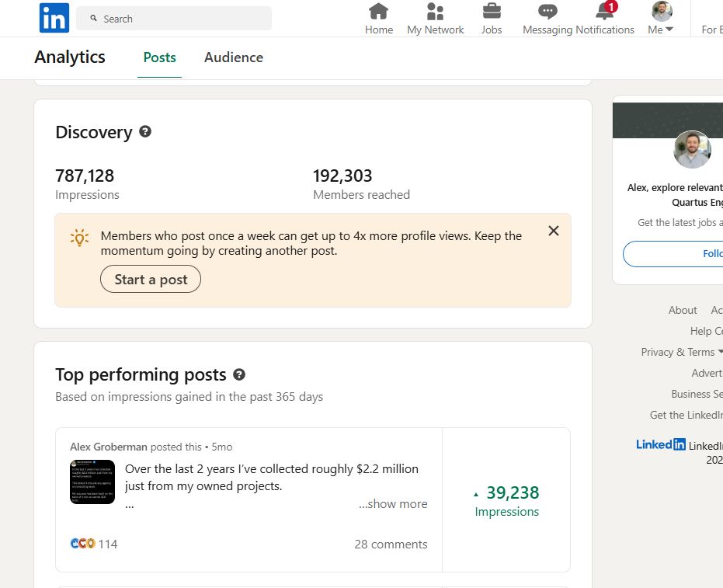The height and width of the screenshot is (588, 723).
Task: Open Home from the navigation bar
Action: tap(378, 19)
